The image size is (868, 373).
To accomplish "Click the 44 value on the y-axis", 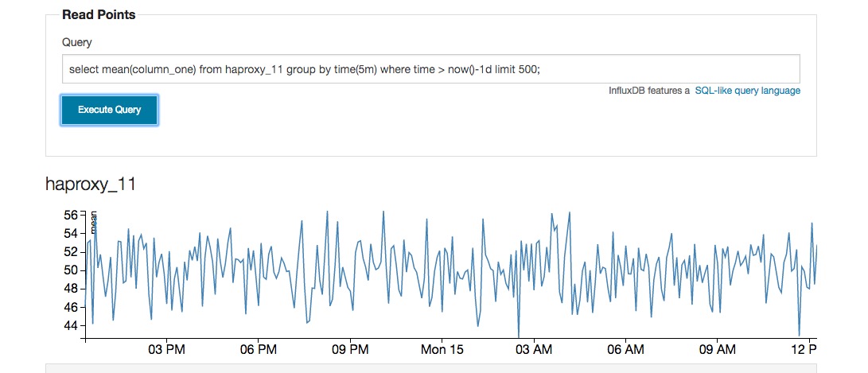I will [69, 325].
